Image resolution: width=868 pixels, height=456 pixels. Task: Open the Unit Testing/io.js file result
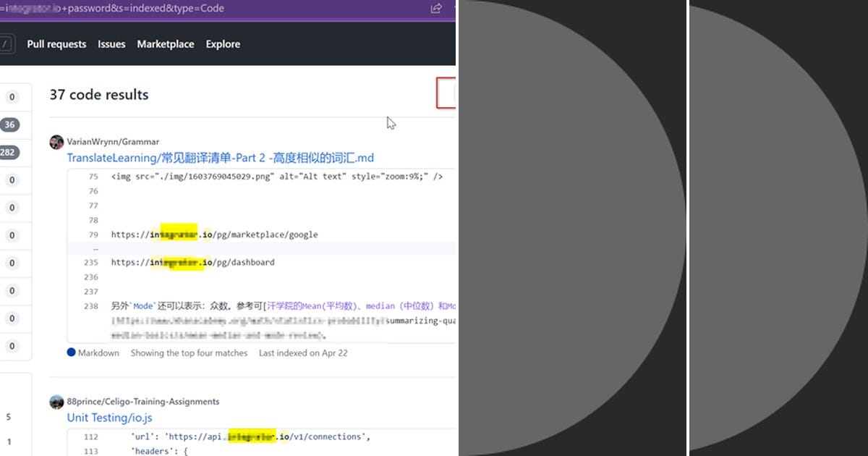coord(109,418)
